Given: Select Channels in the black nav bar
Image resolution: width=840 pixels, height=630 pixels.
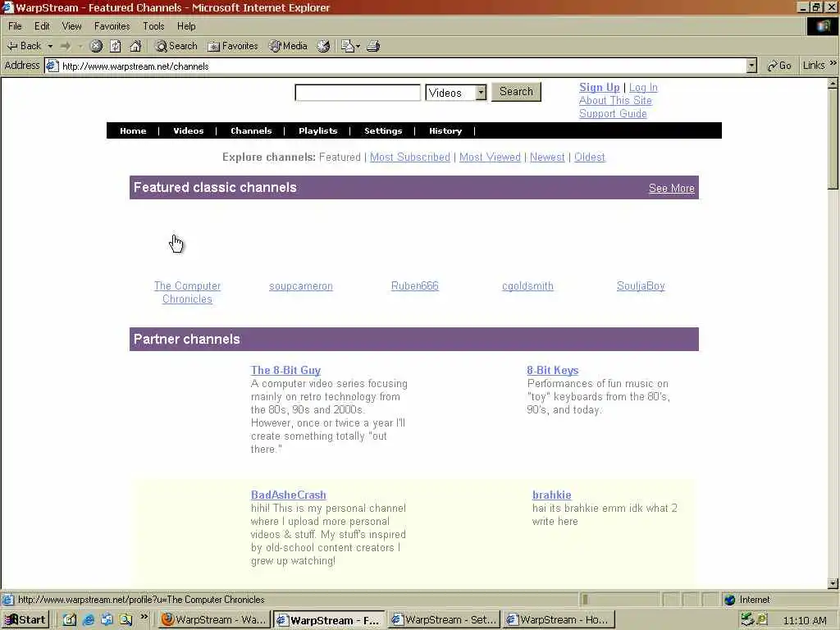Looking at the screenshot, I should pyautogui.click(x=251, y=130).
